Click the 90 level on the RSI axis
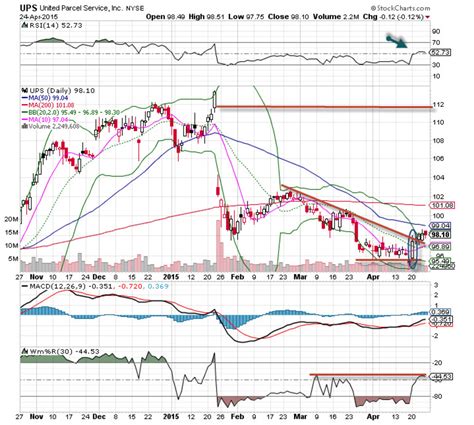Viewport: 474px width, 425px height. click(436, 31)
